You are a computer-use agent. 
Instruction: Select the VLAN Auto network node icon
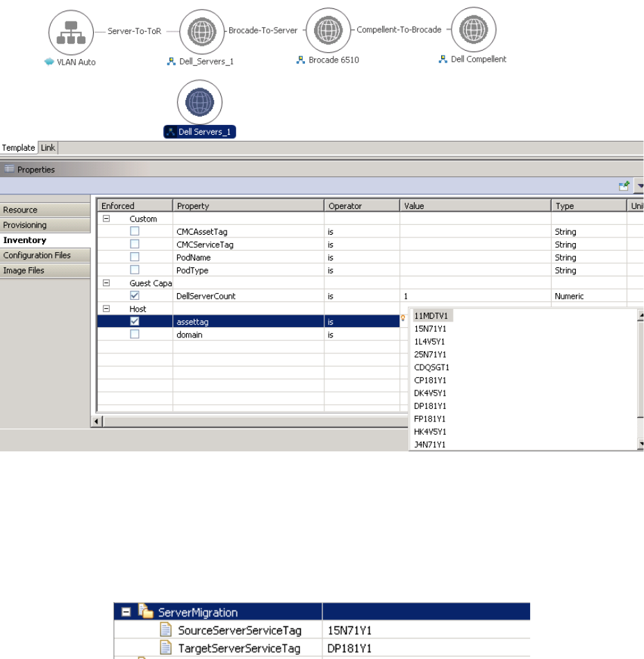pyautogui.click(x=71, y=31)
